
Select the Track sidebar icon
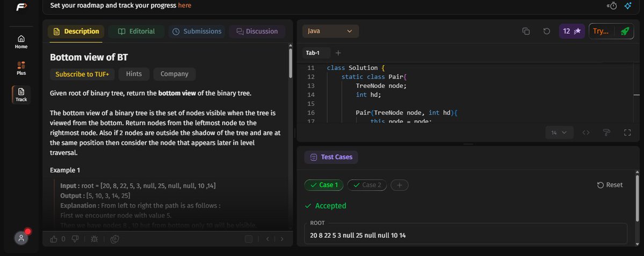pyautogui.click(x=21, y=95)
